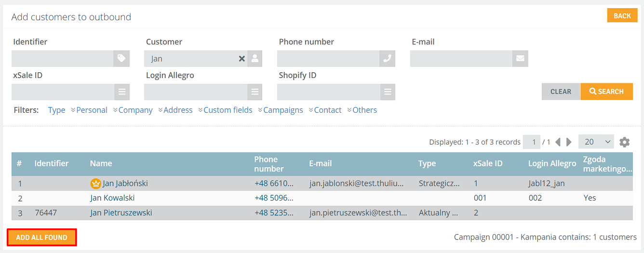Sort by Identifier column header
644x253 pixels.
(52, 163)
